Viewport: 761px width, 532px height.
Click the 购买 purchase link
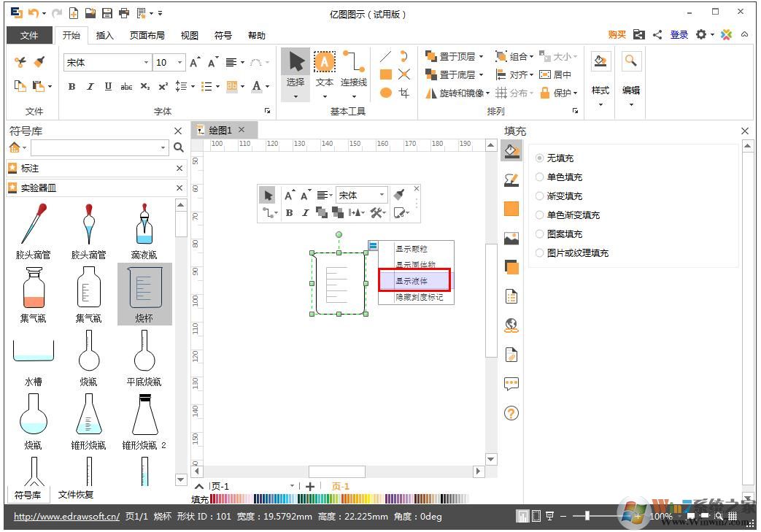click(x=615, y=34)
